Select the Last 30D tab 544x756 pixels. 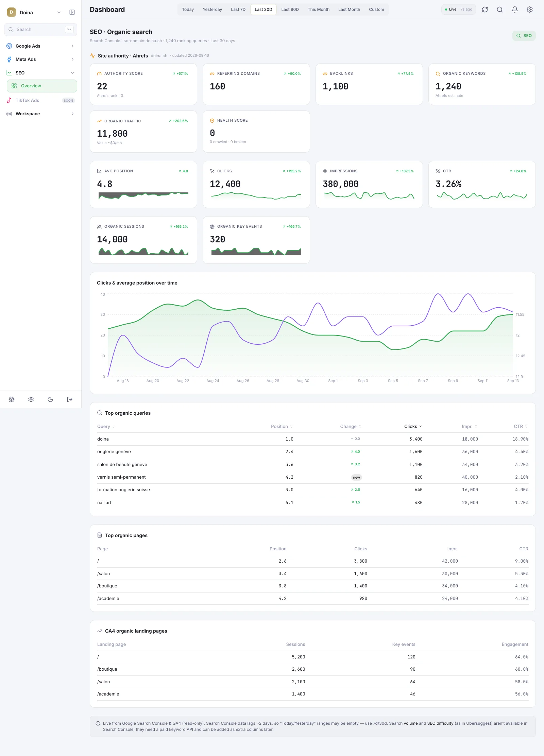pyautogui.click(x=263, y=10)
